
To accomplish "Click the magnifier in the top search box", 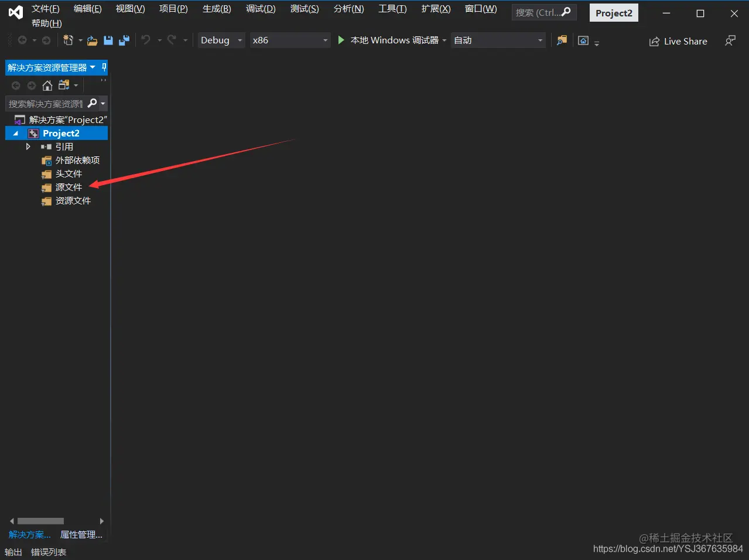I will [566, 12].
